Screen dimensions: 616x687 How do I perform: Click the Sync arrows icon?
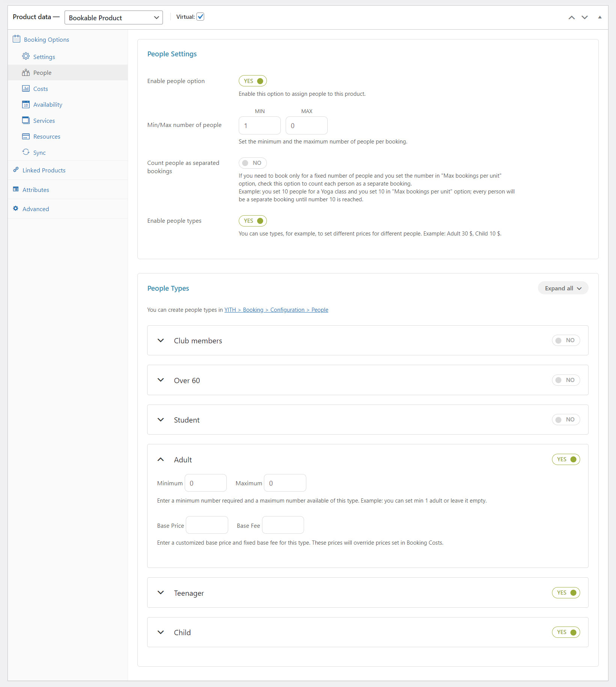point(26,152)
